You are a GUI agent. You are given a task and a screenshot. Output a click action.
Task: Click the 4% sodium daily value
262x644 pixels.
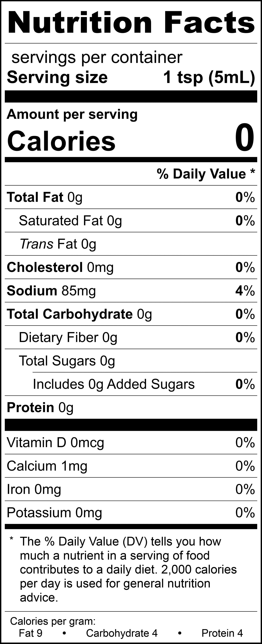coord(245,291)
